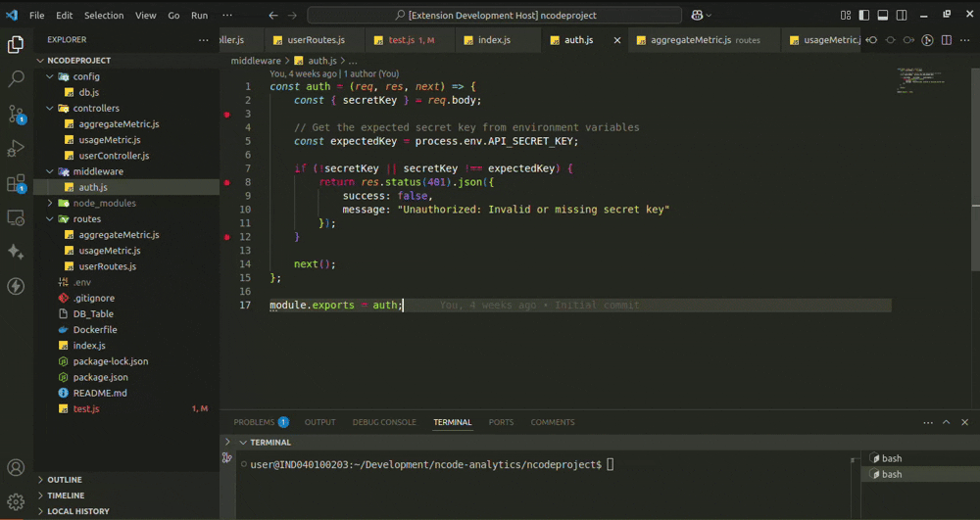Image resolution: width=980 pixels, height=520 pixels.
Task: Open the Selection menu
Action: point(104,15)
